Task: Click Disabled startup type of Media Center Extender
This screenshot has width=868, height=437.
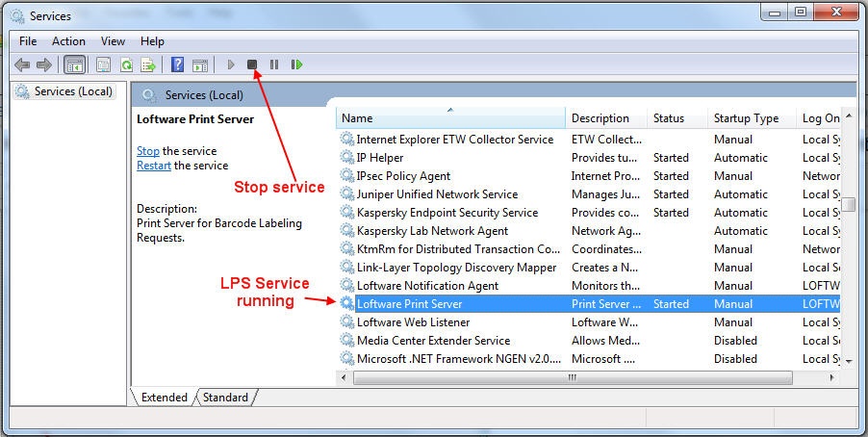Action: pos(735,340)
